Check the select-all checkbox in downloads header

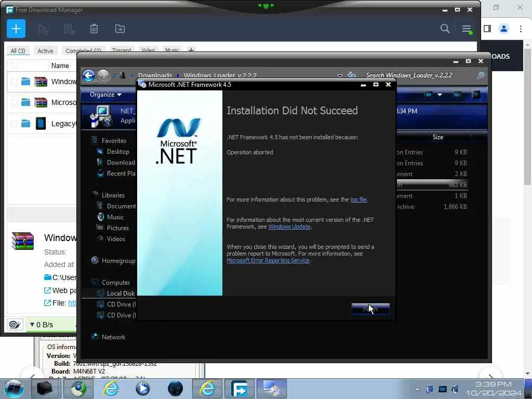click(x=14, y=65)
